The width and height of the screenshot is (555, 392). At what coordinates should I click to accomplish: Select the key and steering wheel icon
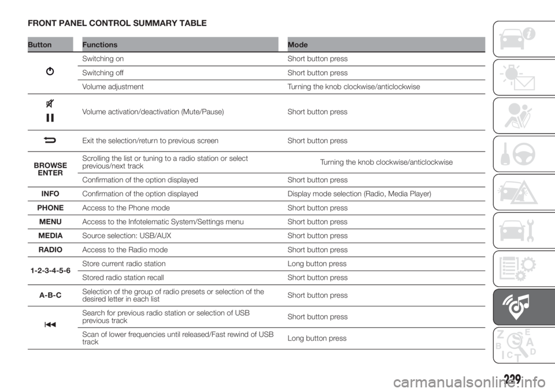coord(519,155)
